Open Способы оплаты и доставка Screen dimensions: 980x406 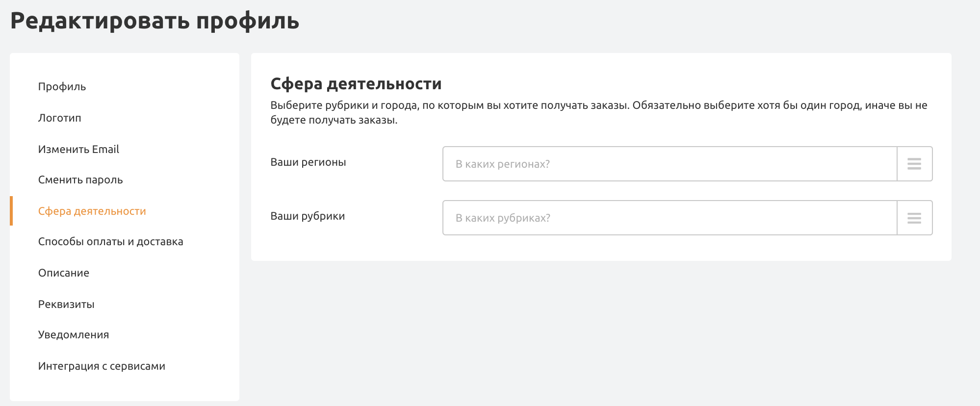(111, 242)
